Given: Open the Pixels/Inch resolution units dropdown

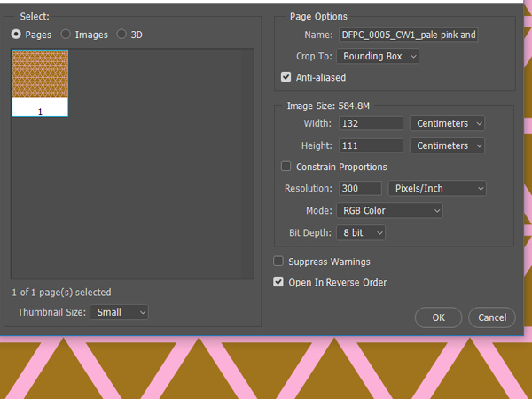Looking at the screenshot, I should coord(437,188).
